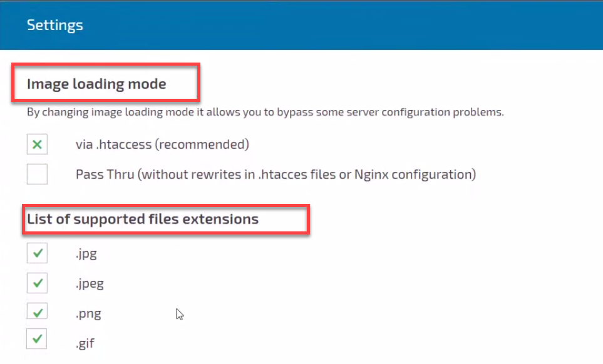Select the 'Pass Thru (without rewrites...)' label text
The image size is (603, 364).
[276, 174]
